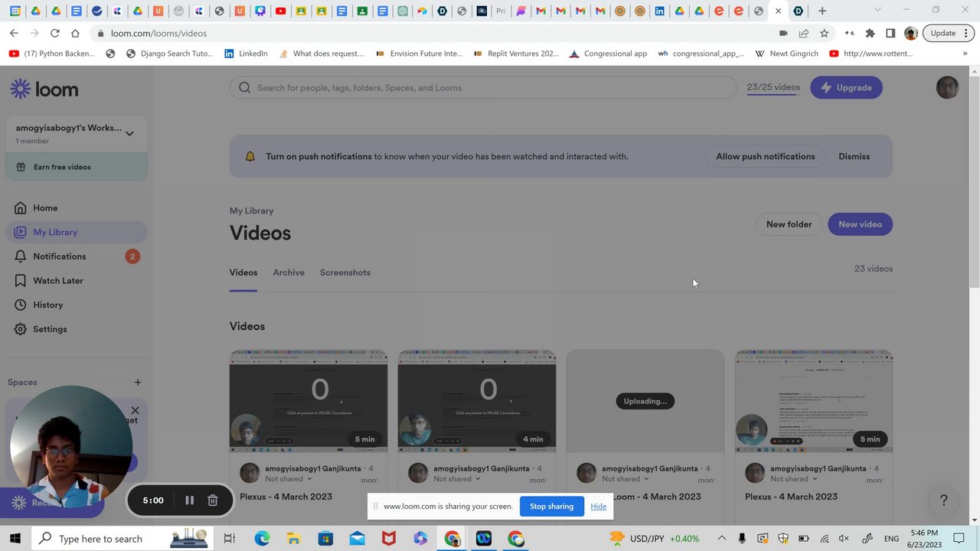980x551 pixels.
Task: Open File Explorer from taskbar
Action: [x=293, y=539]
